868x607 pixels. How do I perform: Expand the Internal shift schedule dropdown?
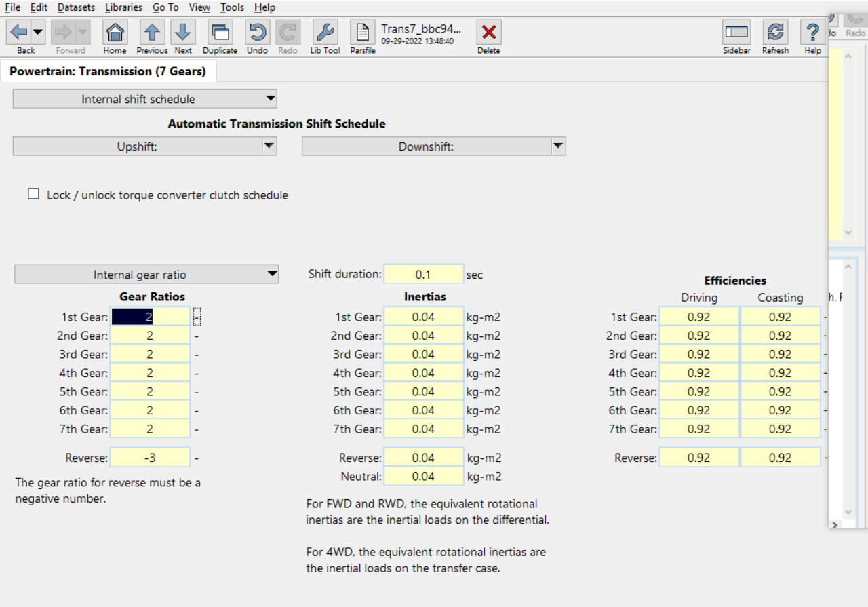pos(271,99)
